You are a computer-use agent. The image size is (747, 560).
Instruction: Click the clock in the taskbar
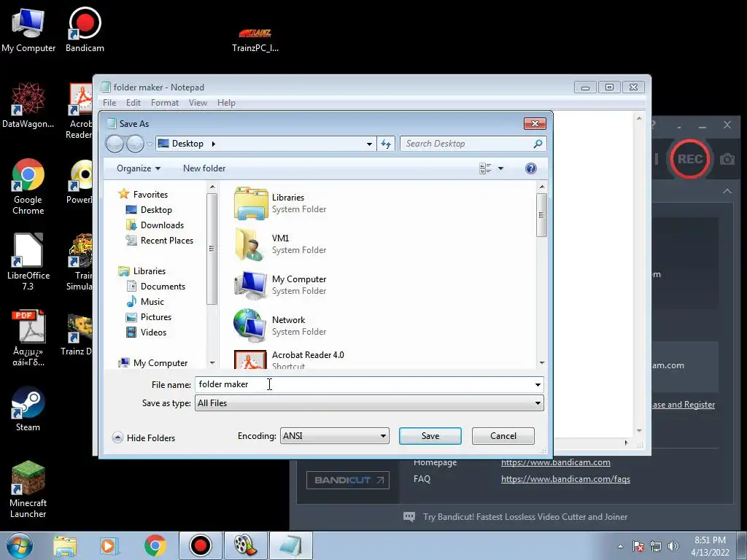(x=710, y=546)
